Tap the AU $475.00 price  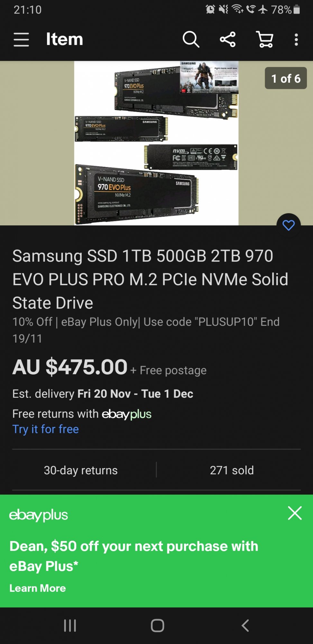[70, 367]
